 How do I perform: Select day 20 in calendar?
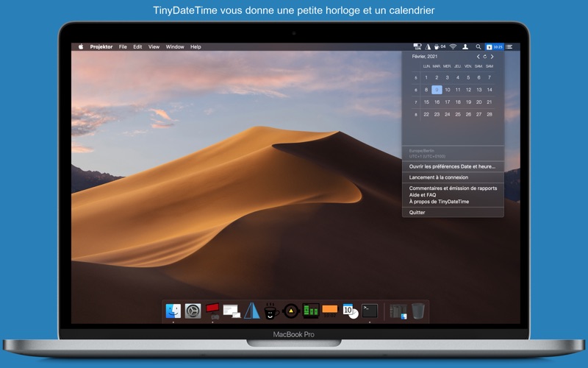pos(479,102)
